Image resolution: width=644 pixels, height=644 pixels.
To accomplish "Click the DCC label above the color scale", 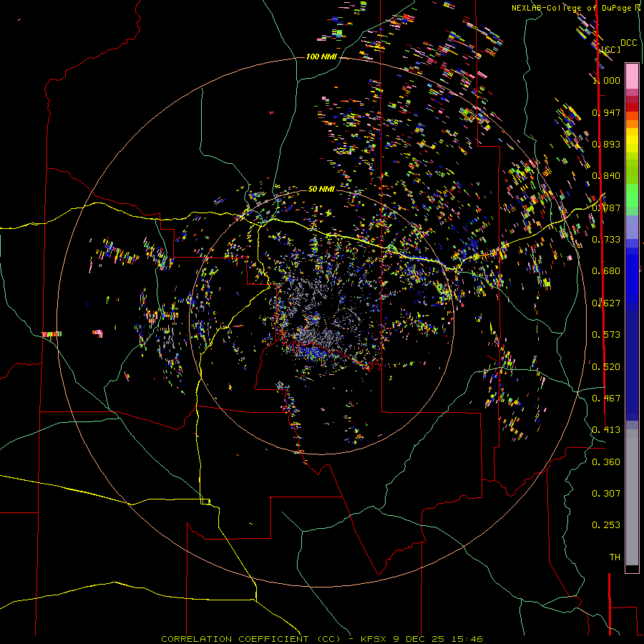I will tap(628, 43).
